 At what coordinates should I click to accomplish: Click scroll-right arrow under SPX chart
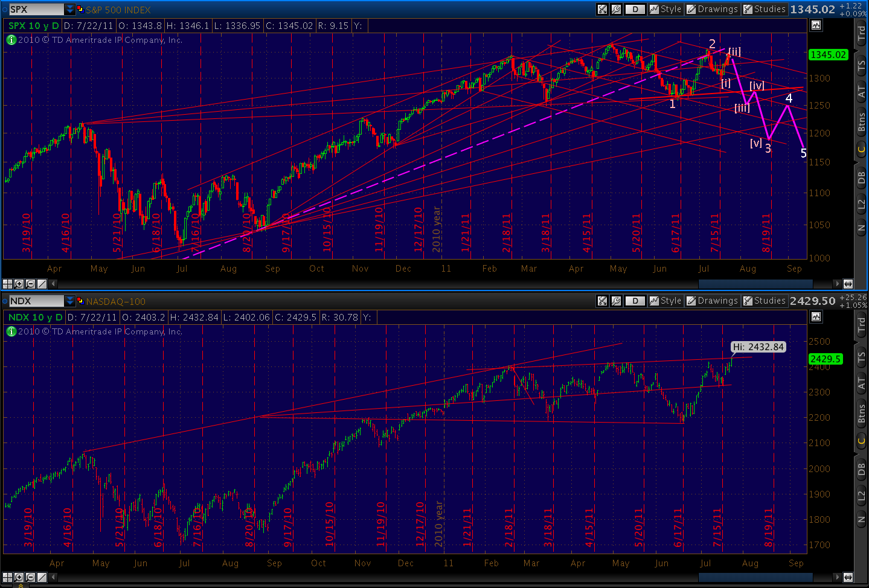pos(836,283)
